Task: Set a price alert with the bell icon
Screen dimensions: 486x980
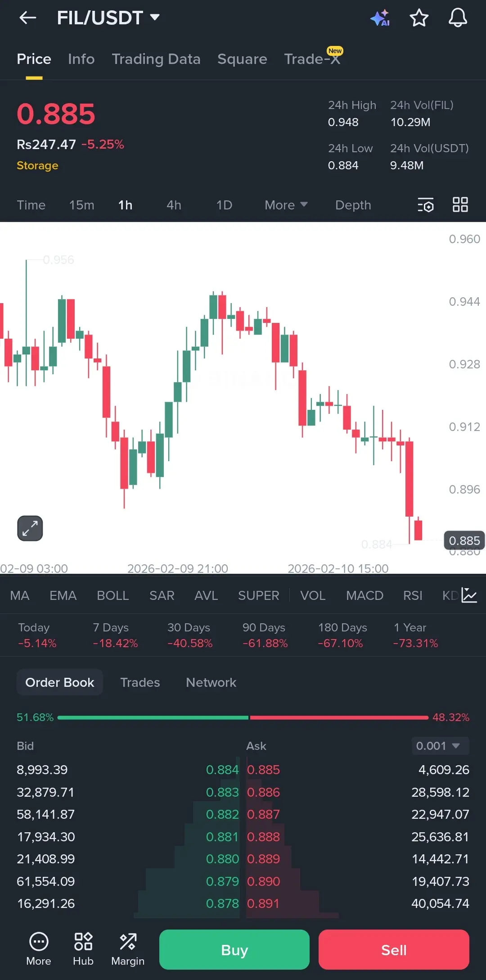Action: 458,18
